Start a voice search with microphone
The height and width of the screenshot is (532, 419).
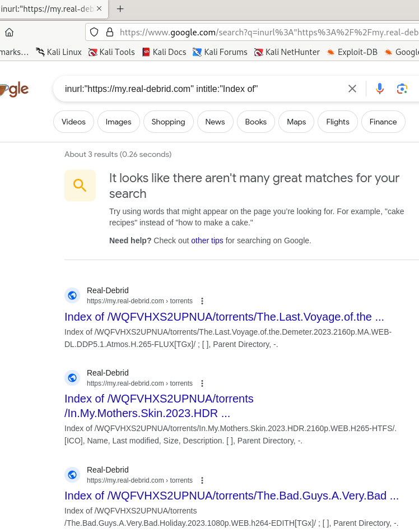click(380, 89)
